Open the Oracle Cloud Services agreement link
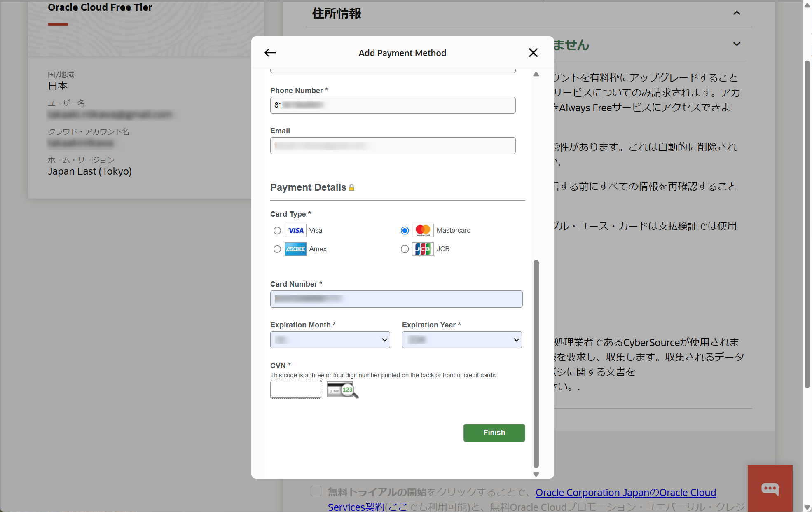The height and width of the screenshot is (512, 812). click(626, 493)
